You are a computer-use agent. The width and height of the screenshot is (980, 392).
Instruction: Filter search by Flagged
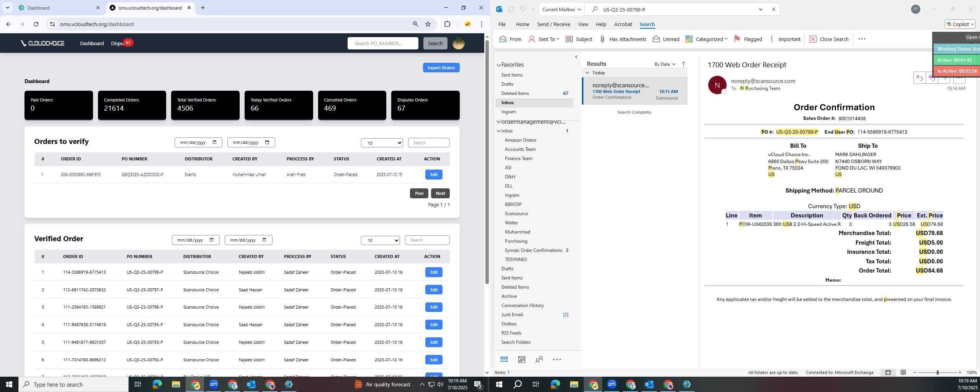748,39
